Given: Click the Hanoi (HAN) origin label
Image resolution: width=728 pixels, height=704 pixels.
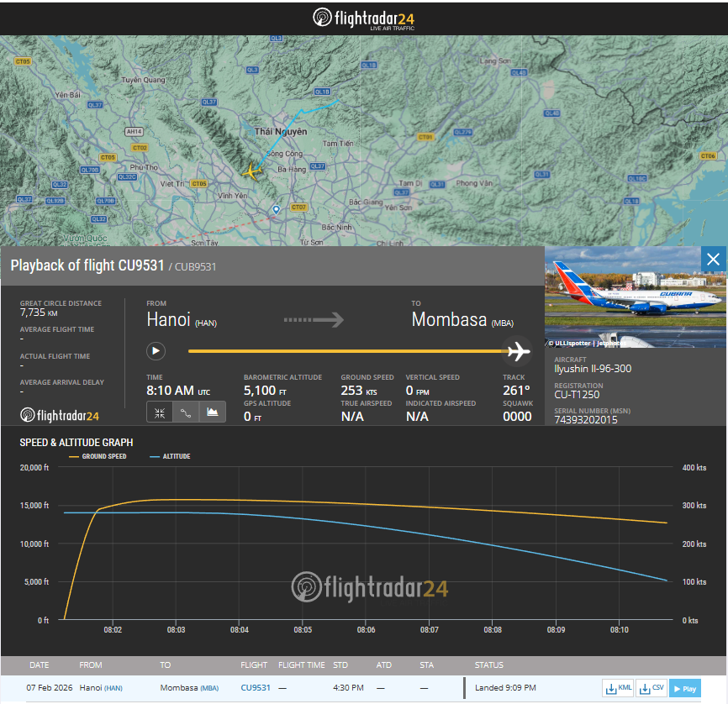Looking at the screenshot, I should [x=182, y=320].
